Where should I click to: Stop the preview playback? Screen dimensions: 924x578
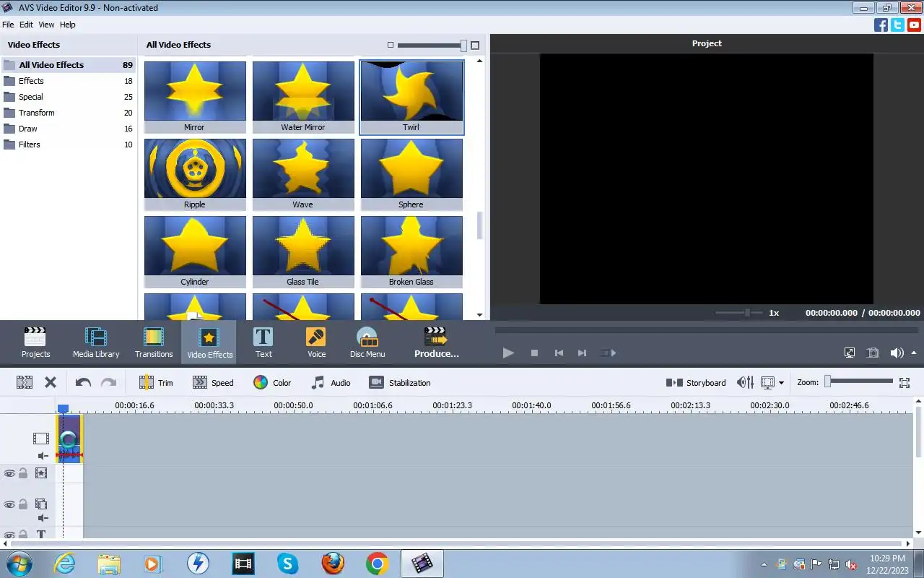(x=534, y=353)
